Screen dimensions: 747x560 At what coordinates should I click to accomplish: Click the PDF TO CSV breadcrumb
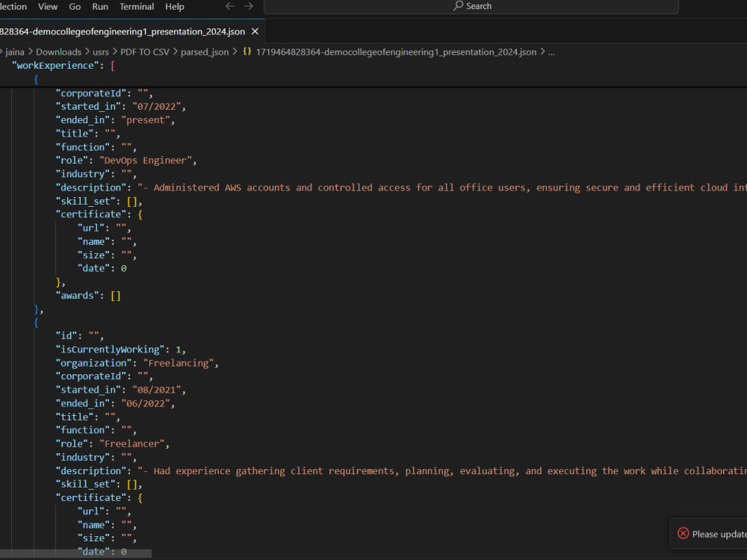[x=144, y=52]
